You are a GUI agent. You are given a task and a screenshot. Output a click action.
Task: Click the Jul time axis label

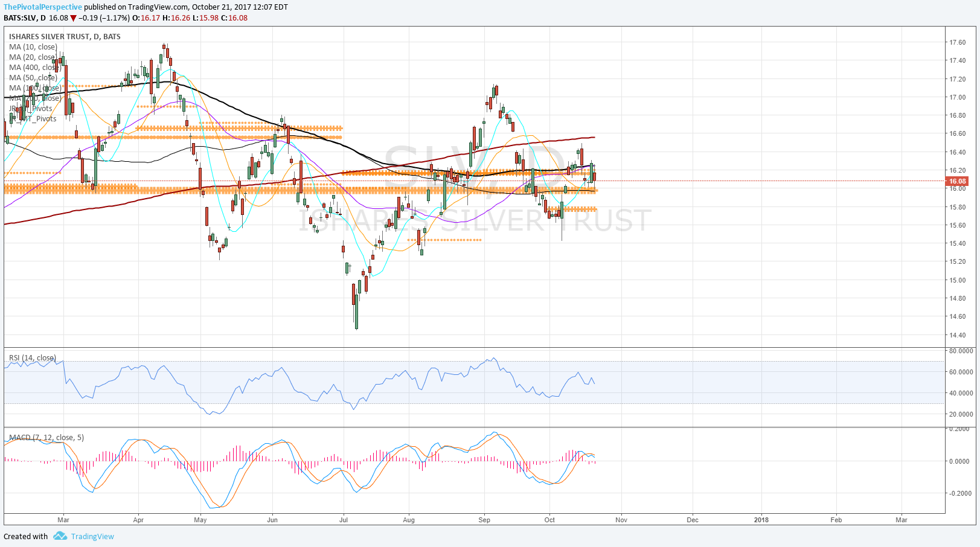344,520
